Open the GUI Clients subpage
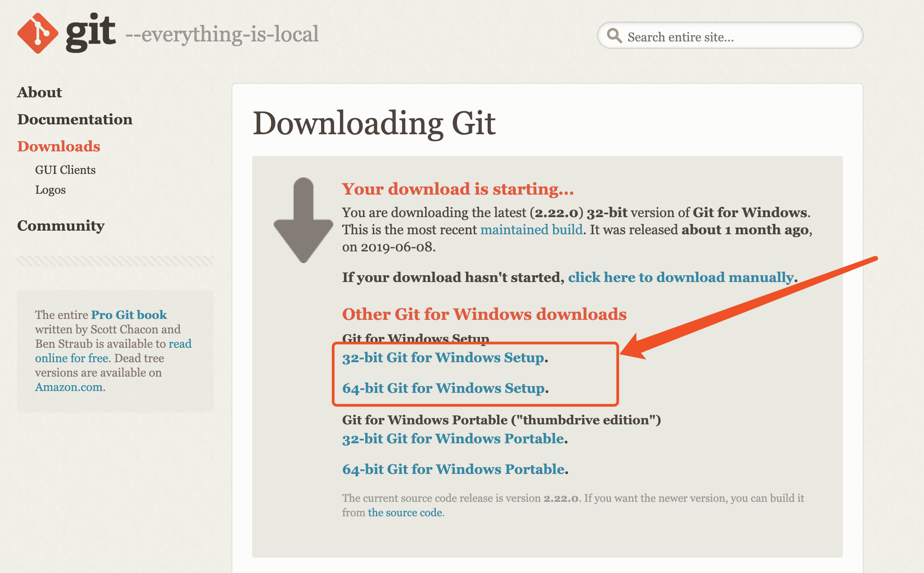The height and width of the screenshot is (573, 924). point(65,170)
